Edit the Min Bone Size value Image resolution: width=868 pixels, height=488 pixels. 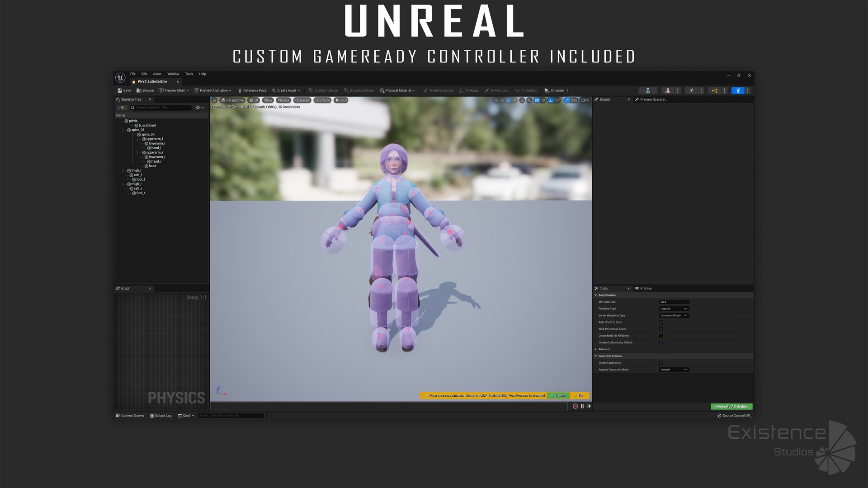tap(674, 302)
